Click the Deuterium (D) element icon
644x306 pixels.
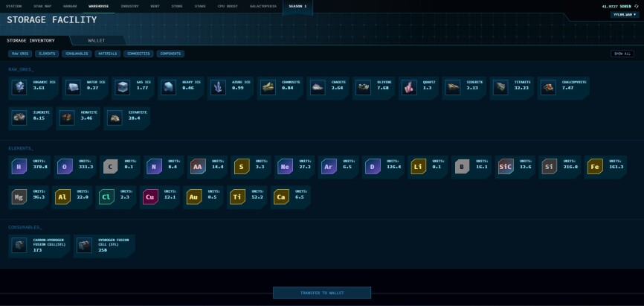[x=373, y=167]
